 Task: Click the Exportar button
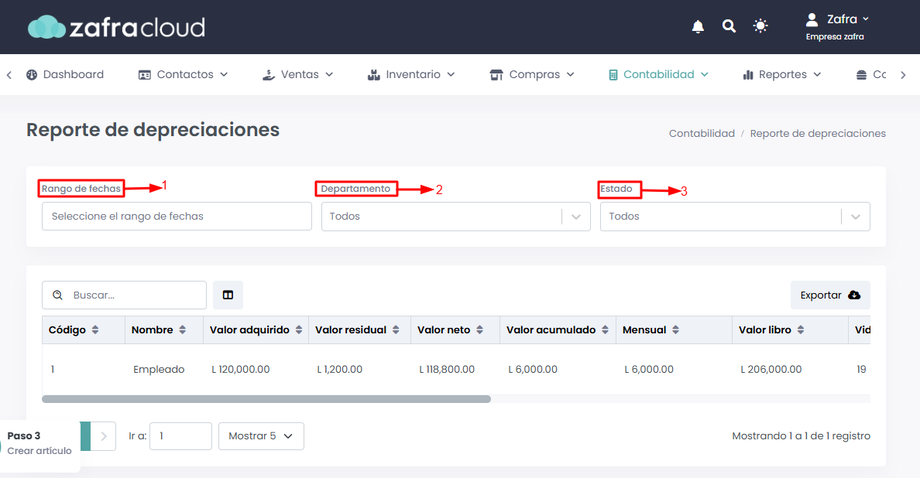[x=830, y=295]
